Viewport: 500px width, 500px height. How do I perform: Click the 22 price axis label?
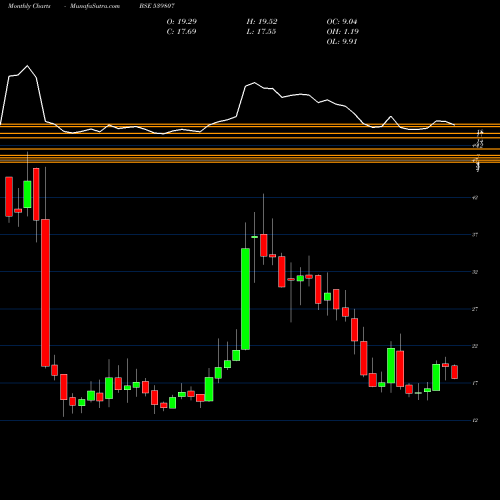tap(475, 346)
